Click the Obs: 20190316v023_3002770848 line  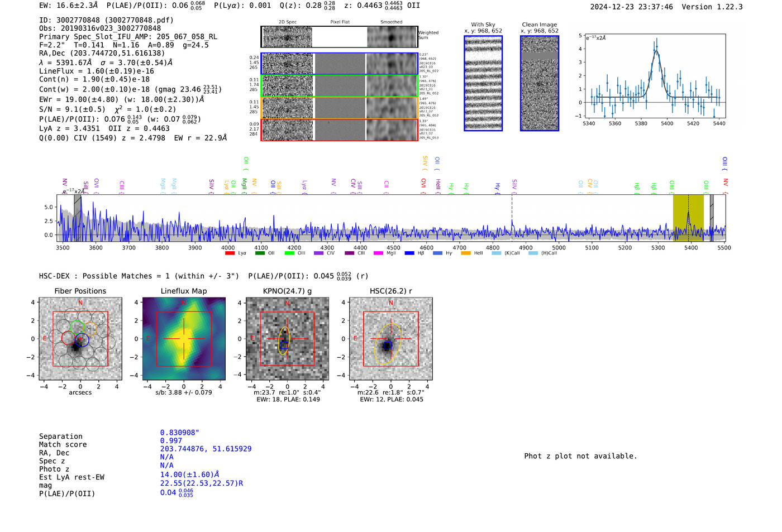point(100,28)
